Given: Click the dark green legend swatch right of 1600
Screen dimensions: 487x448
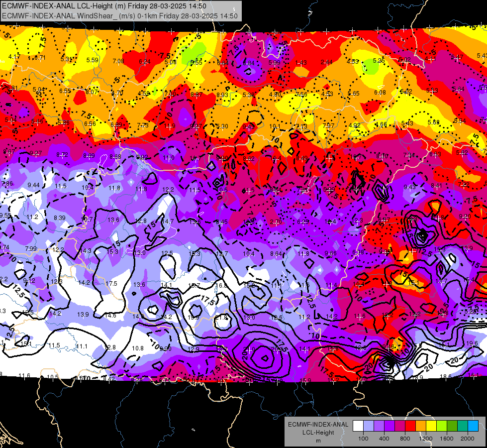Looking at the screenshot, I should [452, 426].
